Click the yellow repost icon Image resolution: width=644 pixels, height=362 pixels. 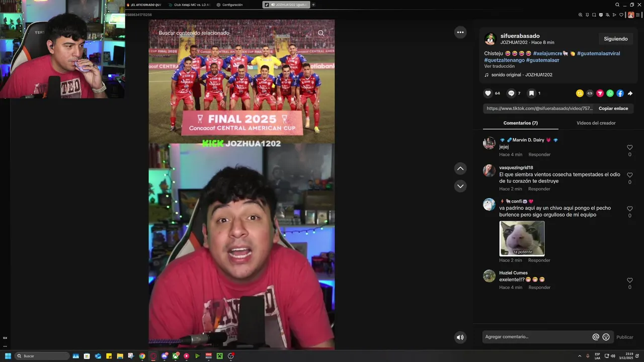(x=580, y=94)
